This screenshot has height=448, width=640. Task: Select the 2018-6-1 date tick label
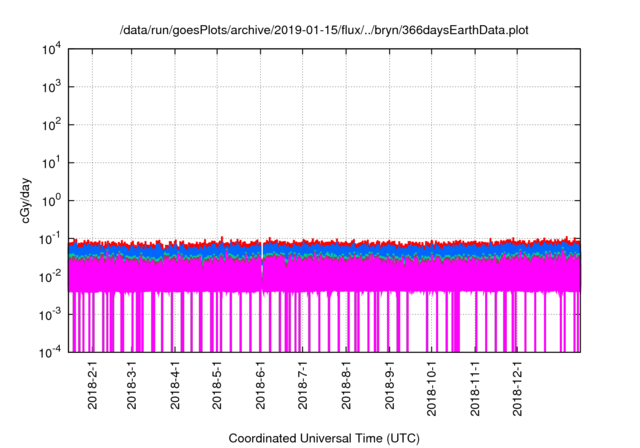click(260, 385)
